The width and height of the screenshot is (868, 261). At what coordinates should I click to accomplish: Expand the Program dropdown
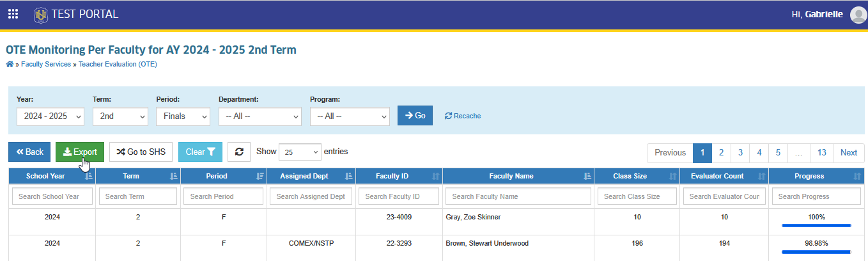350,116
